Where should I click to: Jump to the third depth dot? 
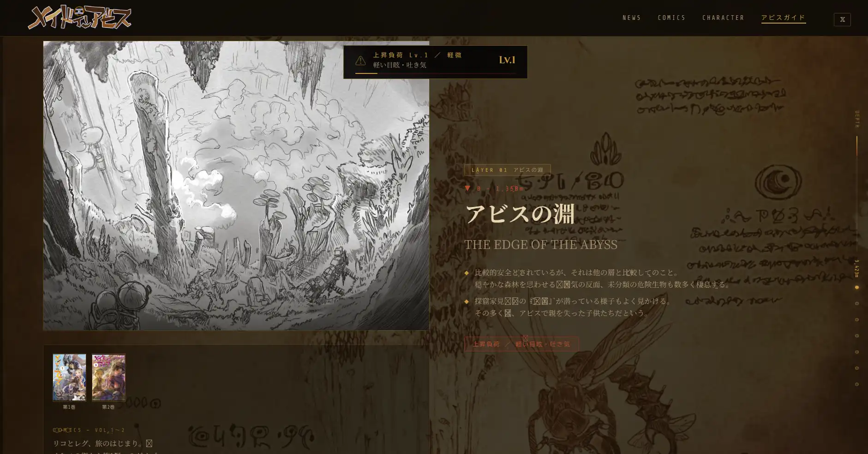pos(857,320)
